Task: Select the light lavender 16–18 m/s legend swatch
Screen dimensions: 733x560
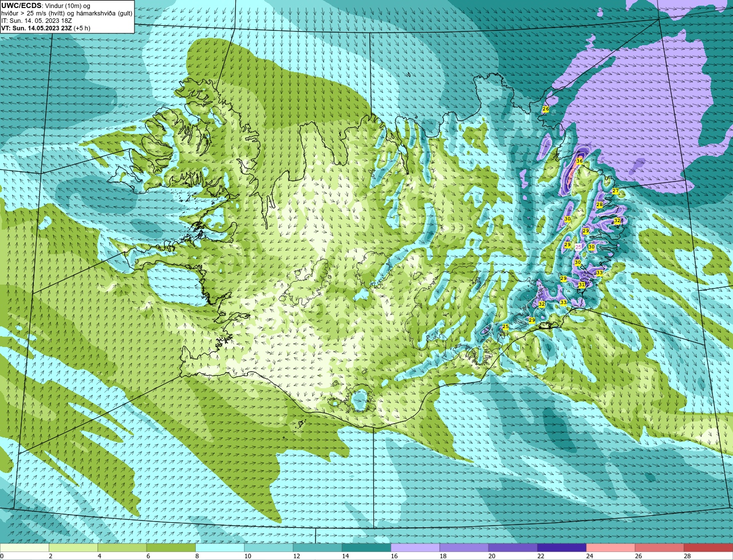Action: click(415, 547)
